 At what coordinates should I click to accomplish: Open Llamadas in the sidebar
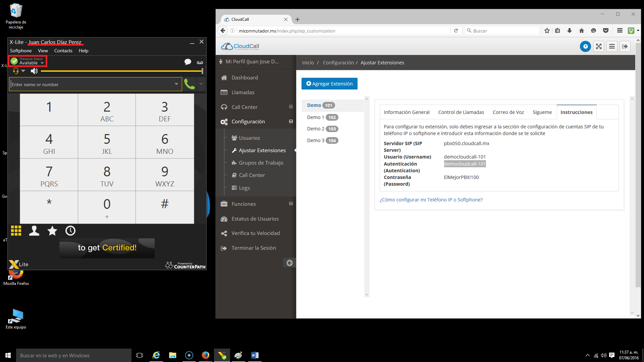pyautogui.click(x=256, y=92)
